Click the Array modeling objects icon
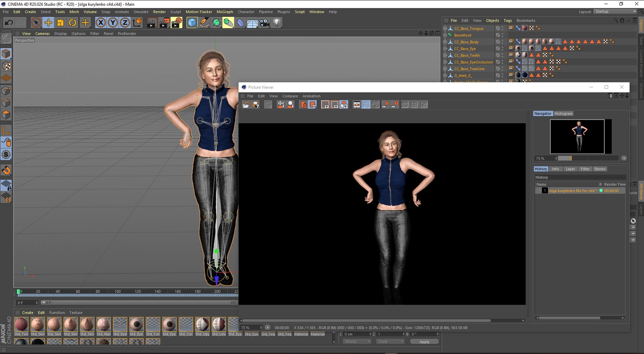 (228, 22)
